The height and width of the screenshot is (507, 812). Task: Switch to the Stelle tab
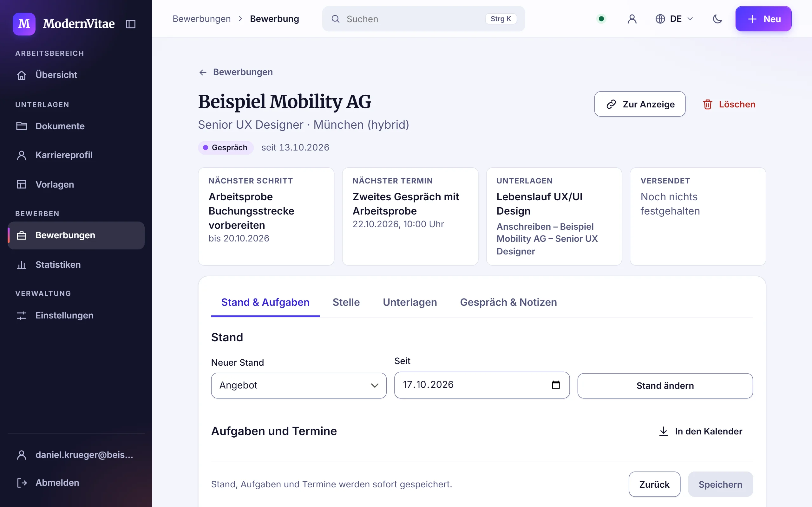pos(346,302)
